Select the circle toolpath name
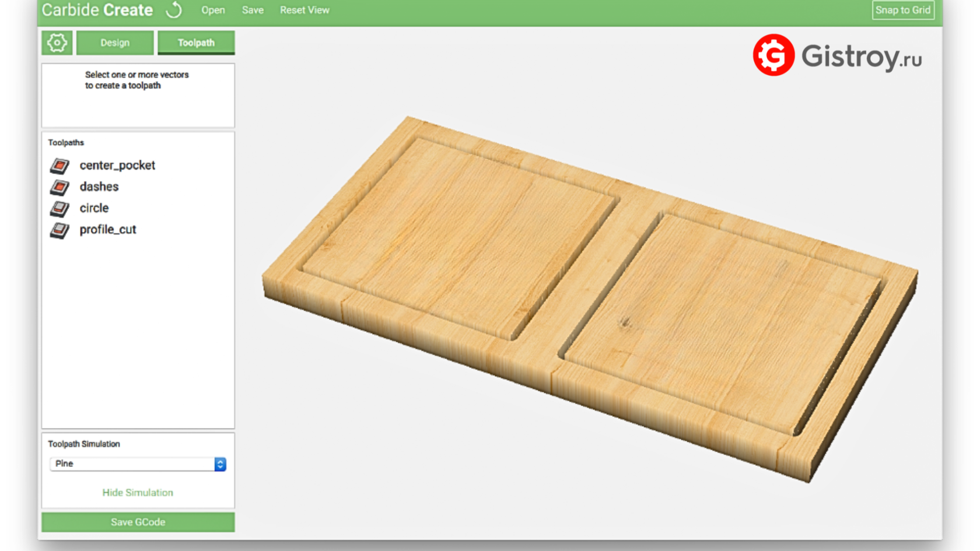The width and height of the screenshot is (980, 551). pyautogui.click(x=94, y=208)
